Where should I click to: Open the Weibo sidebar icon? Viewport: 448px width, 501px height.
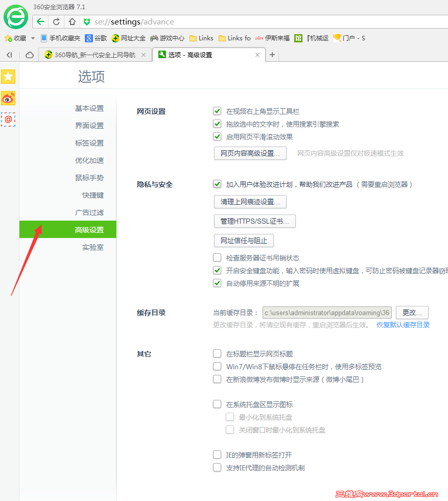pos(8,99)
